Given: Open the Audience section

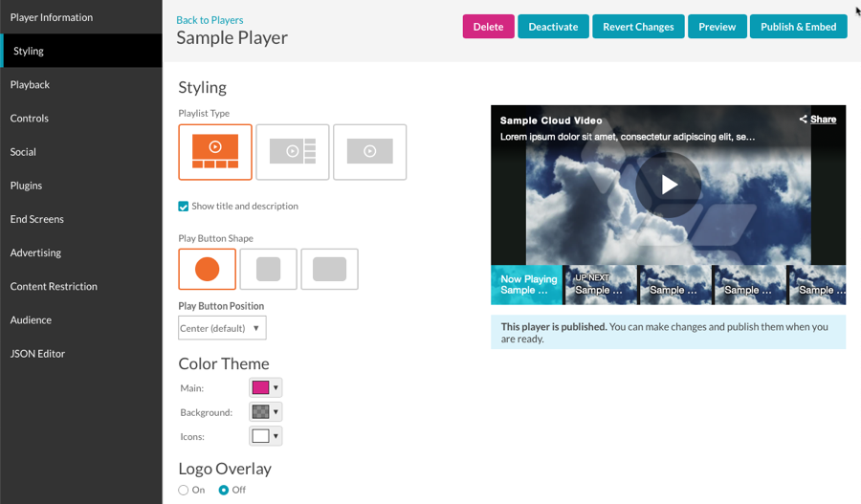Looking at the screenshot, I should tap(81, 320).
